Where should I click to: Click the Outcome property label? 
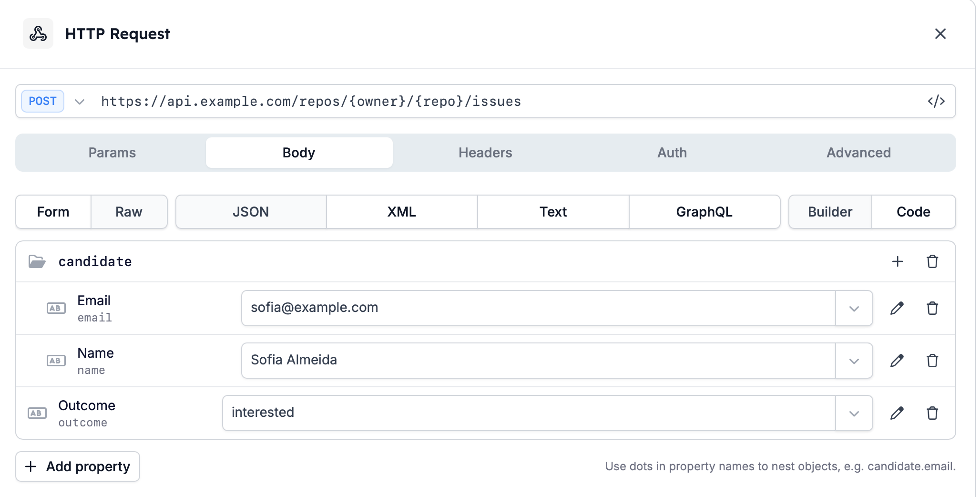point(87,405)
